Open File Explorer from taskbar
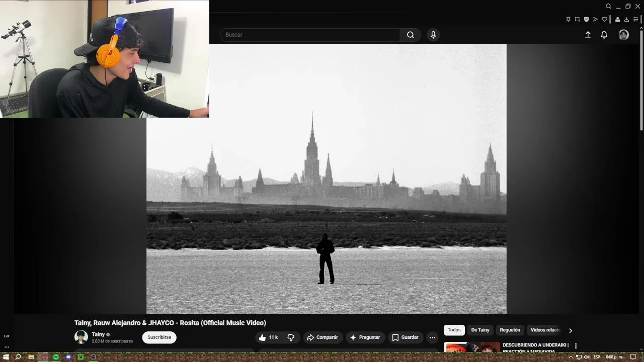The image size is (644, 362). pos(31,357)
